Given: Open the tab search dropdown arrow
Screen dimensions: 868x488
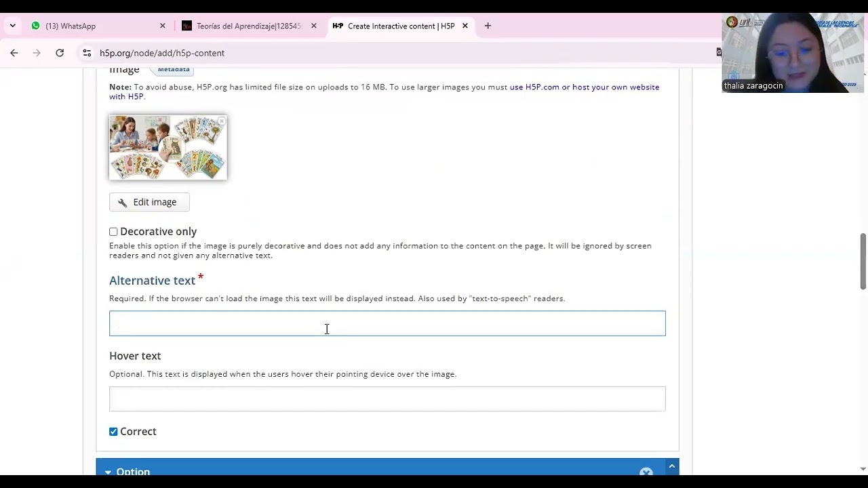Looking at the screenshot, I should (x=12, y=26).
